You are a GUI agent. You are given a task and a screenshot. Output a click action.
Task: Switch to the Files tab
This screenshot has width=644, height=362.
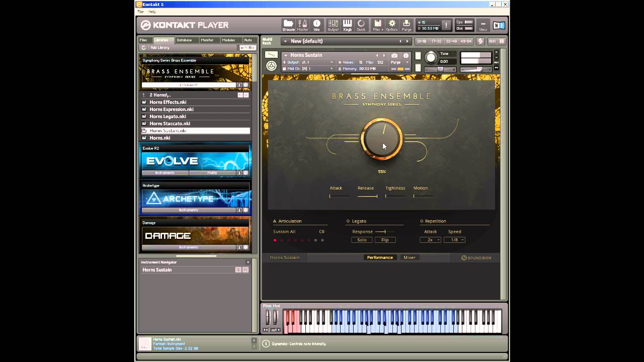click(x=143, y=40)
